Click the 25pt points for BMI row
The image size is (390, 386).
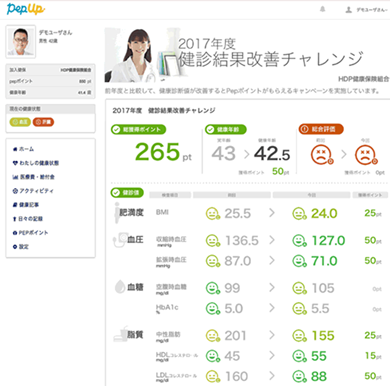coord(373,213)
